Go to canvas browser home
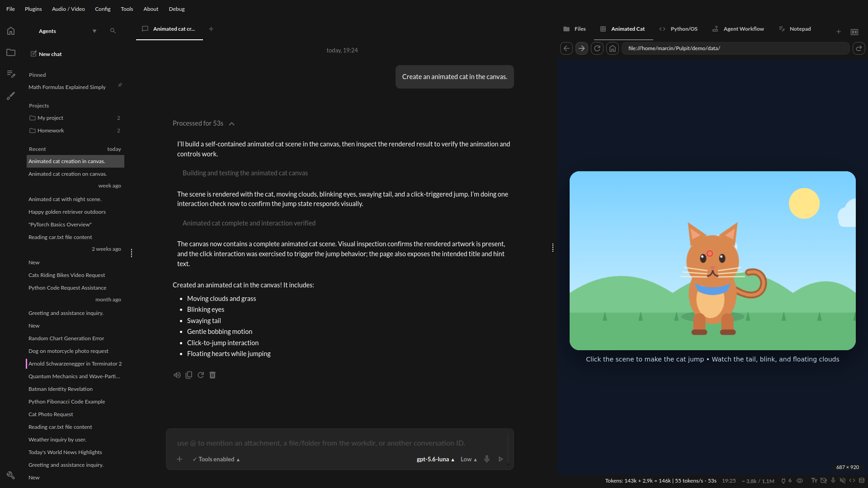868x488 pixels. 613,48
